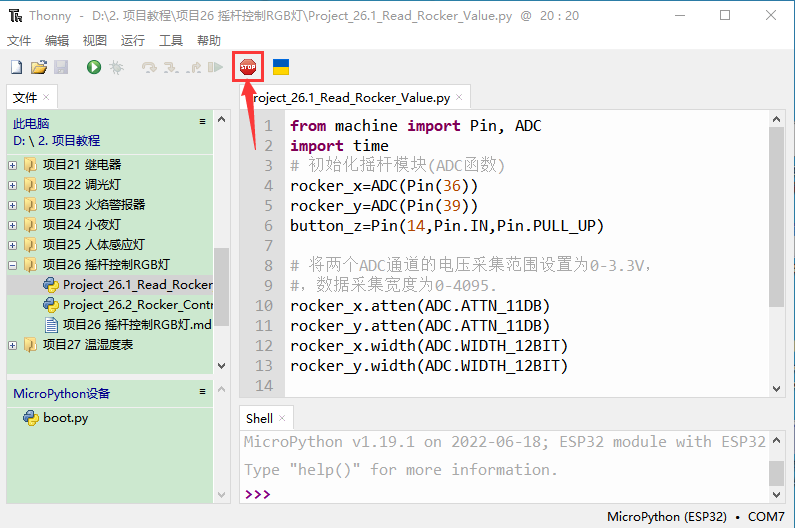Open the 此电脑 panel menu icon
795x528 pixels.
202,122
